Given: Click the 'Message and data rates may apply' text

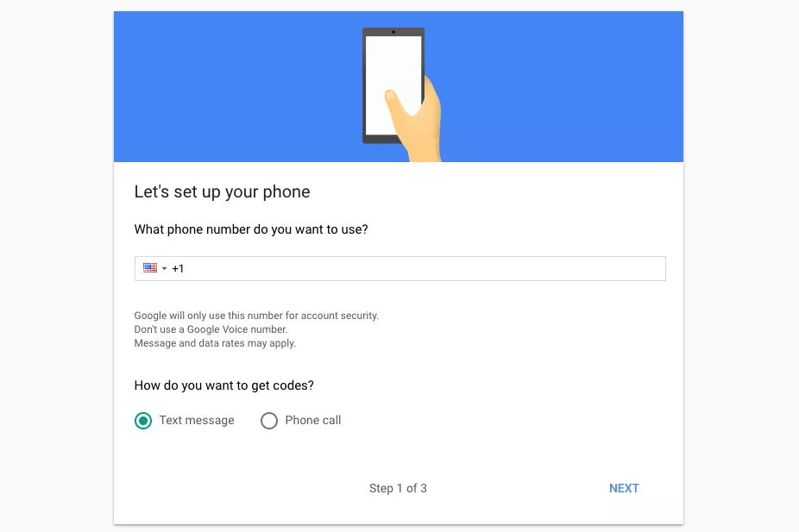Looking at the screenshot, I should pyautogui.click(x=215, y=343).
